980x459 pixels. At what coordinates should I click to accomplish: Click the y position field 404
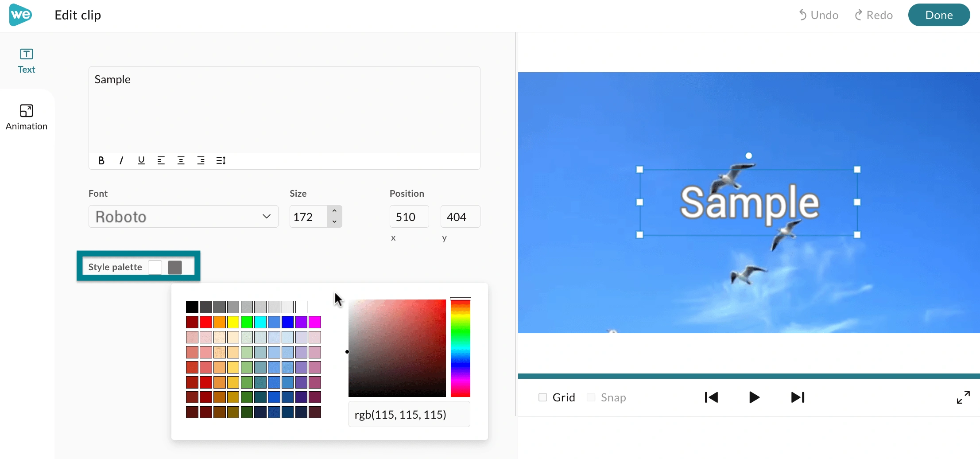pos(460,217)
